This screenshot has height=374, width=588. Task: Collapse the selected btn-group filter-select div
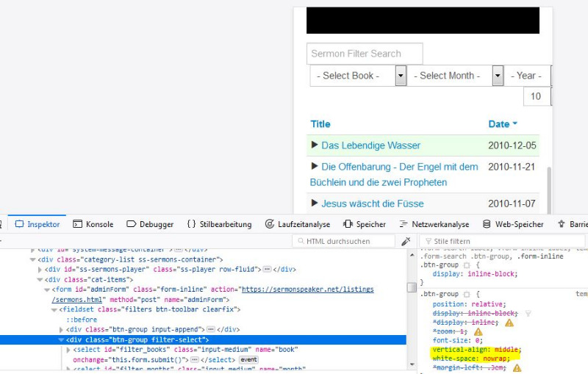click(x=61, y=340)
